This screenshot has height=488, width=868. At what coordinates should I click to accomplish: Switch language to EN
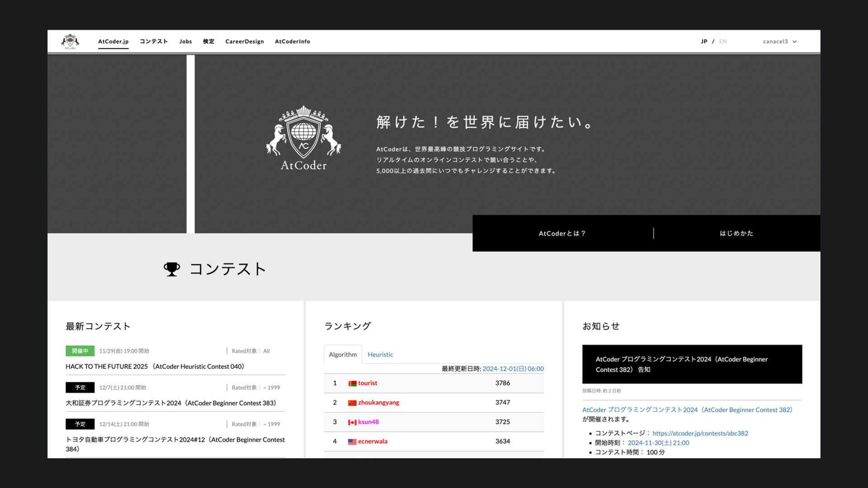click(x=723, y=42)
